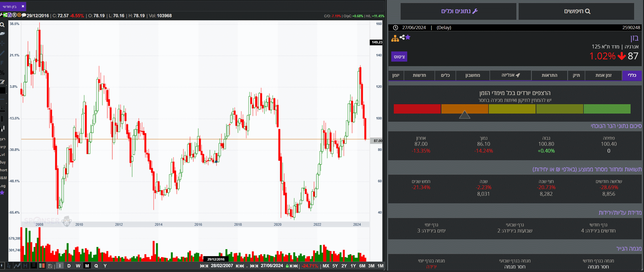Viewport: 644px width, 272px height.
Task: Set chart range to 5Y
Action: click(335, 266)
